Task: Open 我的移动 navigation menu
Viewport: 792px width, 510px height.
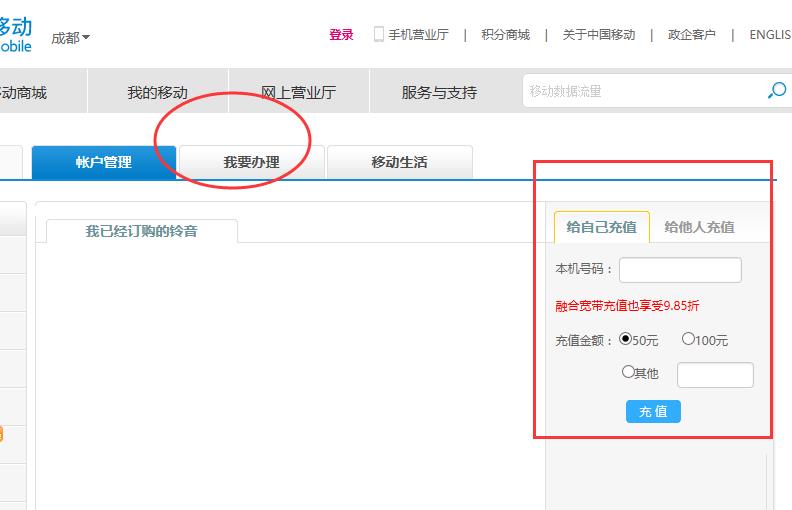Action: 158,92
